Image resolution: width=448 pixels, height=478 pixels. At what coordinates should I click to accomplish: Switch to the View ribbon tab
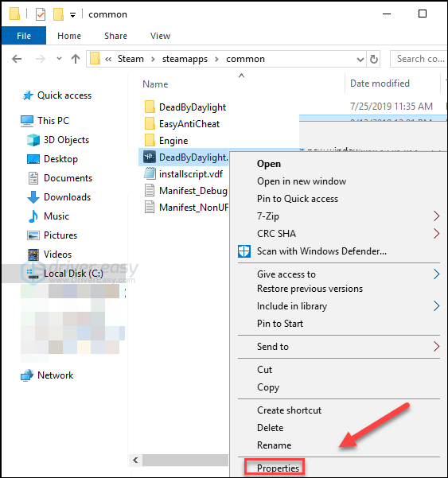(160, 36)
